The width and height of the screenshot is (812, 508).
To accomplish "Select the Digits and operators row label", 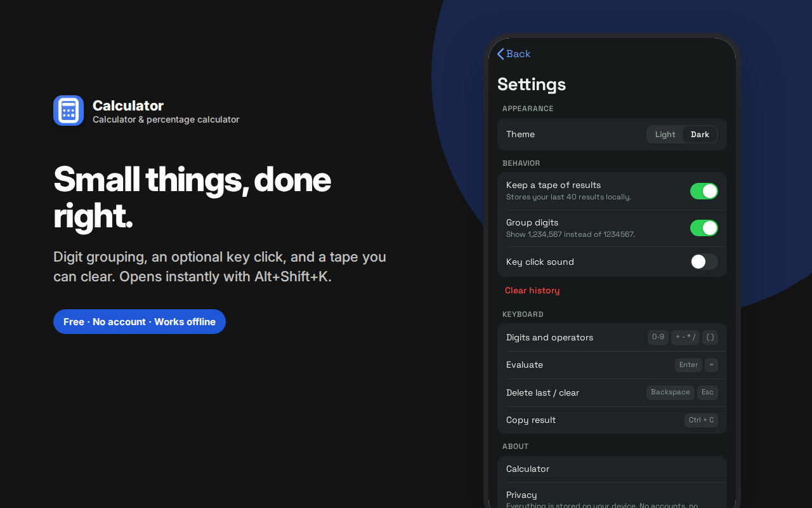I will [549, 337].
